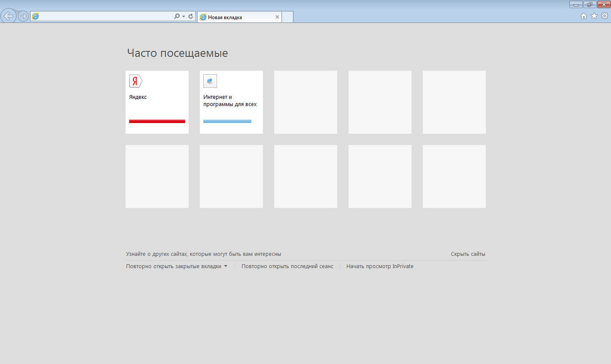The image size is (611, 364).
Task: Click the search magnifier icon in address bar
Action: coord(177,17)
